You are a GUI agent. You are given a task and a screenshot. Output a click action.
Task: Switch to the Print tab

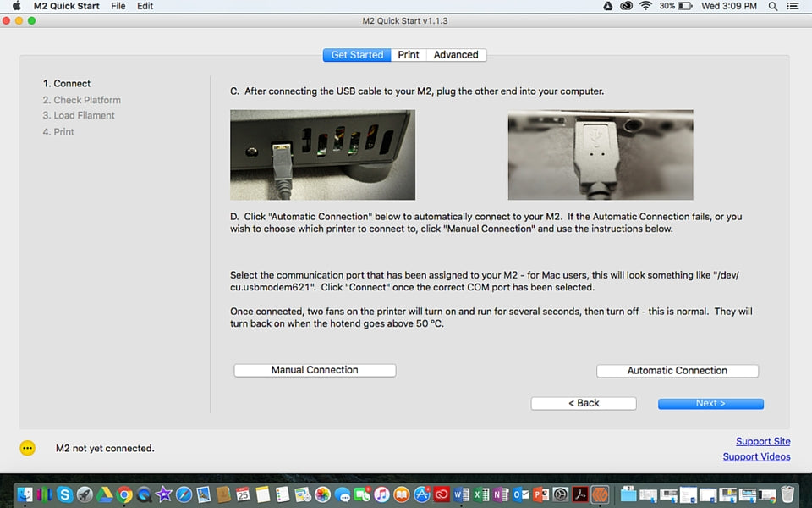pyautogui.click(x=409, y=55)
